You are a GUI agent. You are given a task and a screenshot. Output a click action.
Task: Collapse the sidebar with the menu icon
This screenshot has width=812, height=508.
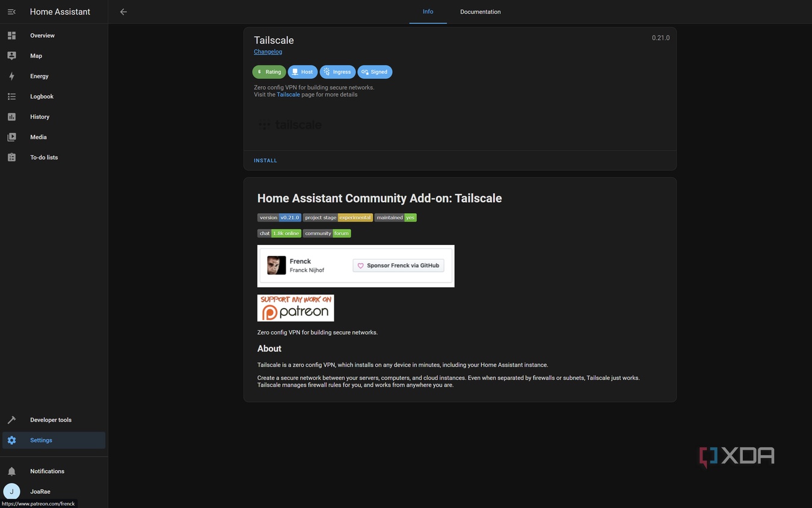pyautogui.click(x=11, y=12)
